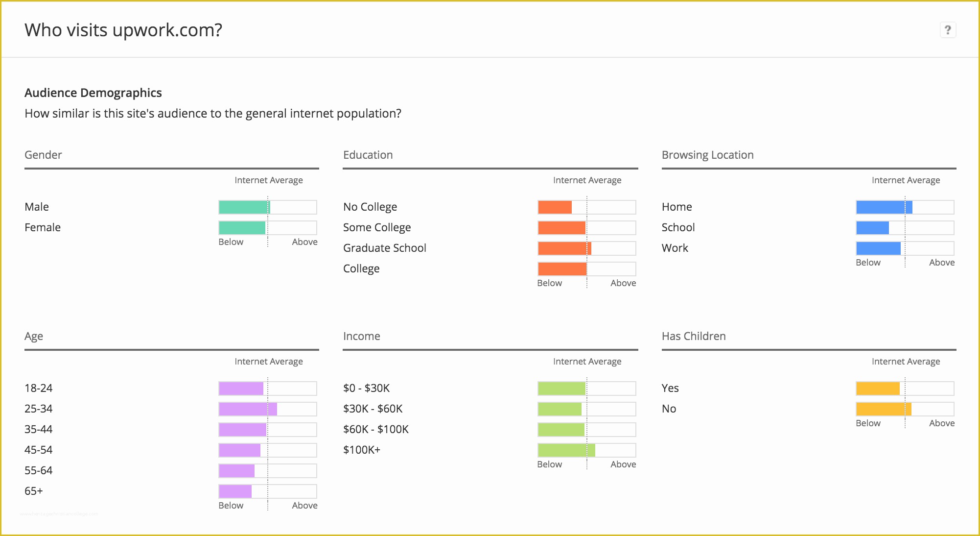This screenshot has width=980, height=536.
Task: Click the $60K - $100K income bar
Action: 586,430
